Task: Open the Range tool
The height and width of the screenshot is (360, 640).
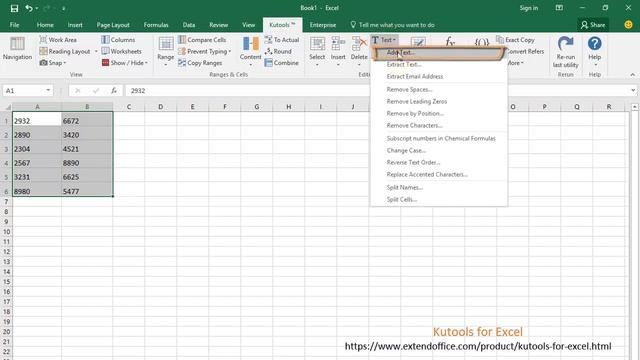Action: [166, 52]
